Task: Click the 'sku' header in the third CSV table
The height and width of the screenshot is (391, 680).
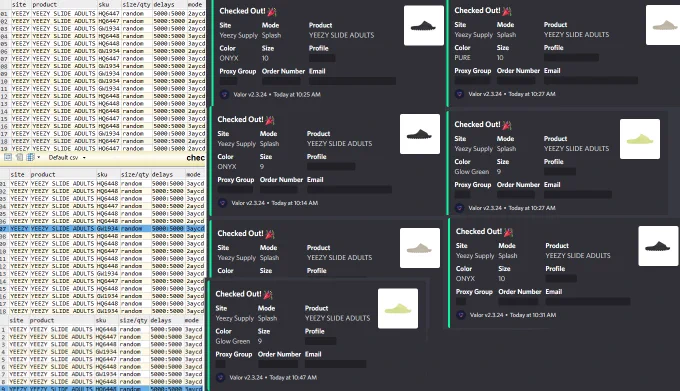Action: pos(101,320)
